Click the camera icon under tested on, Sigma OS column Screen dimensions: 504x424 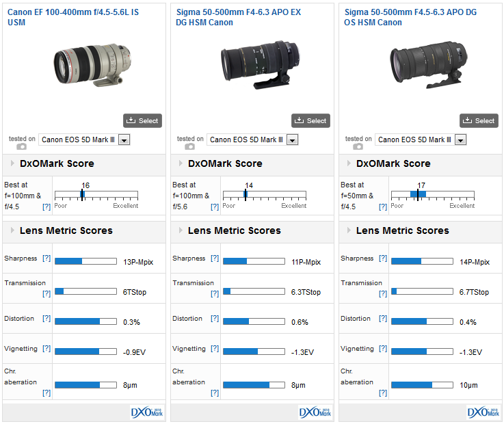pos(358,146)
